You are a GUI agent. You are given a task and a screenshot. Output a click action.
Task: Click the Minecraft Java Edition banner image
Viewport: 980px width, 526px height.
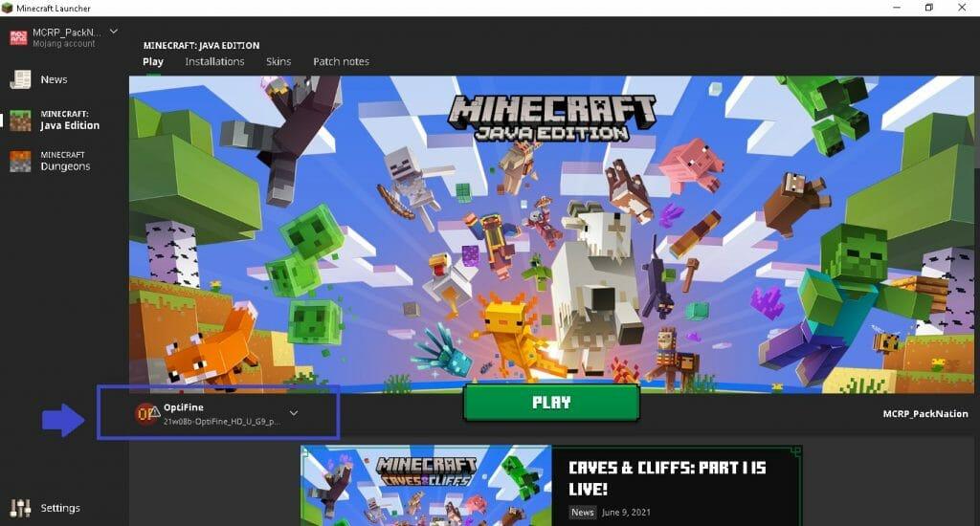click(x=551, y=234)
